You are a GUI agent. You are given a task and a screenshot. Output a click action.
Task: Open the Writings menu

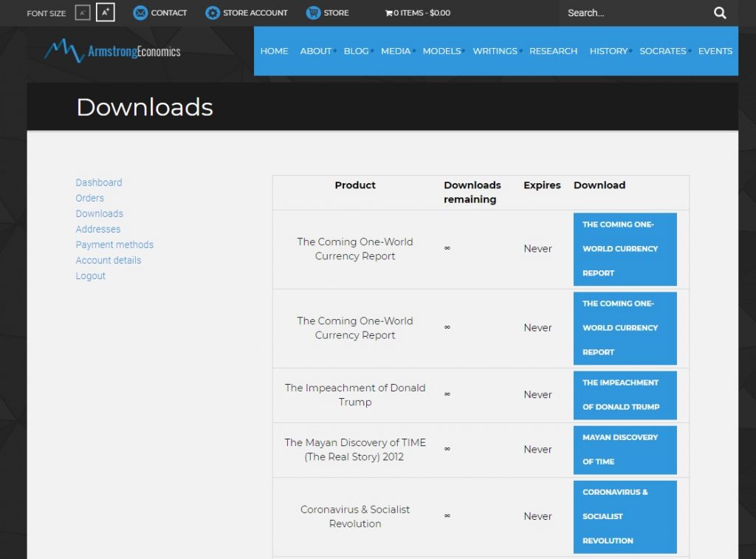[x=495, y=51]
